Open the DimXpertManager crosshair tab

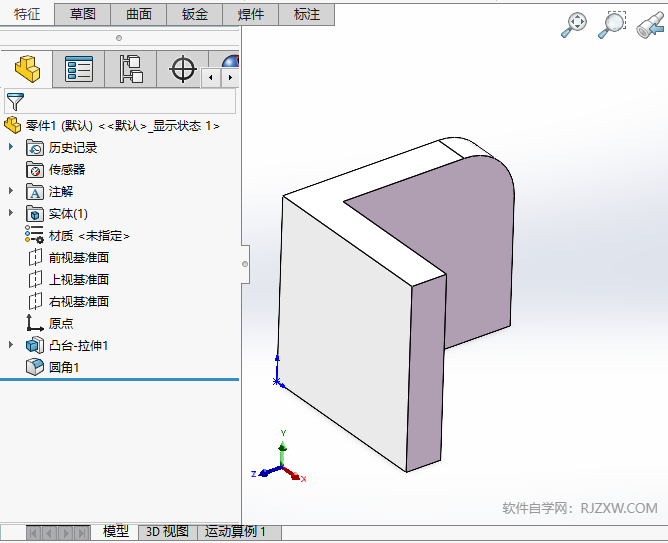pos(183,69)
